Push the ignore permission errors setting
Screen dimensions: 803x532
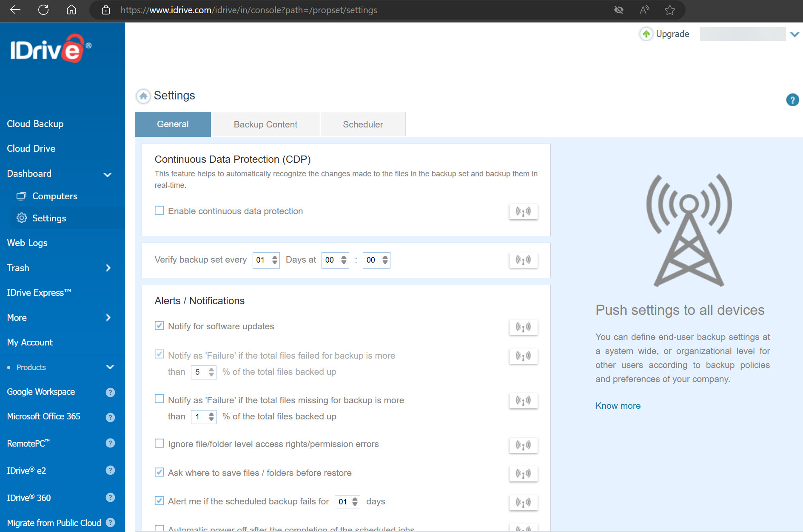click(523, 445)
